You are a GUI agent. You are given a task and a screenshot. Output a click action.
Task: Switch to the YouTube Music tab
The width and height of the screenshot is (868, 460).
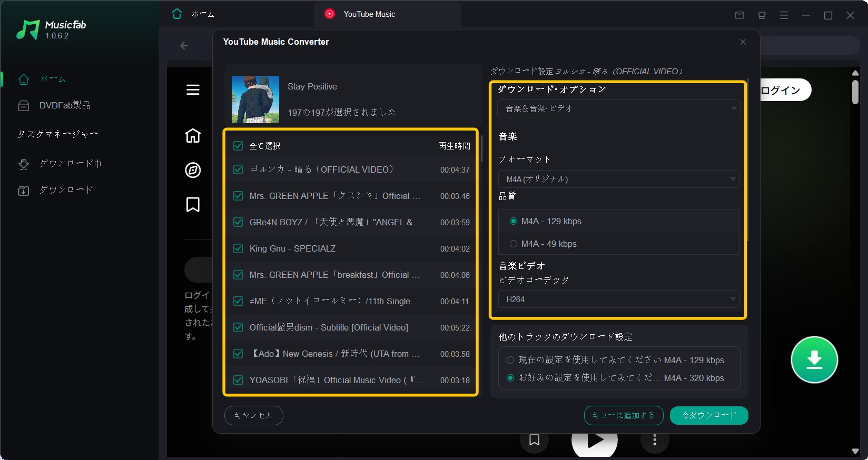(x=387, y=14)
